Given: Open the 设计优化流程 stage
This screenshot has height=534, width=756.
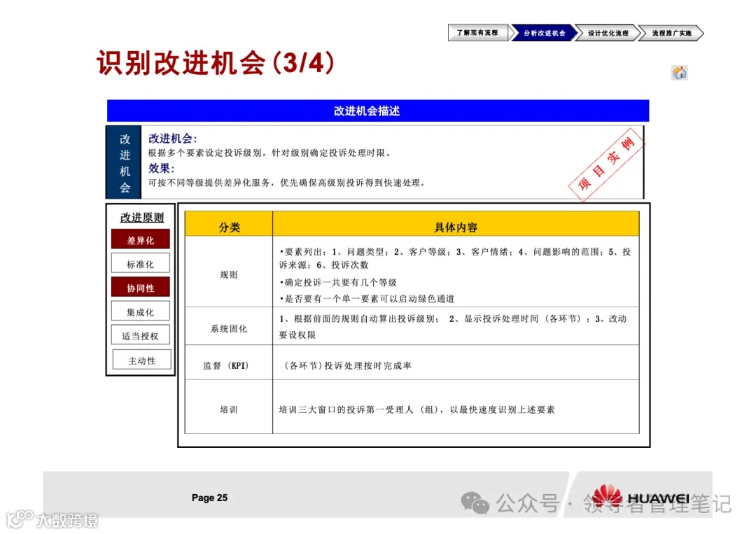Looking at the screenshot, I should tap(608, 33).
